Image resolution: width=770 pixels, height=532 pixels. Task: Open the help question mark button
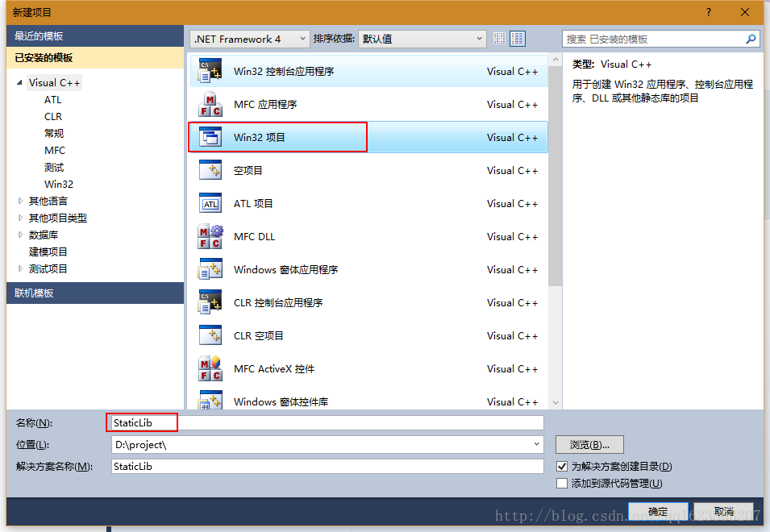[708, 12]
